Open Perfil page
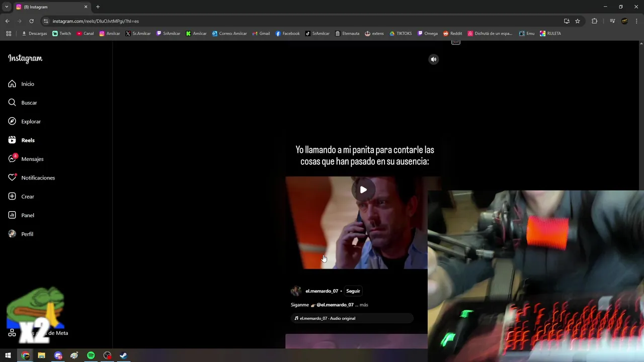The image size is (644, 362). [21, 234]
